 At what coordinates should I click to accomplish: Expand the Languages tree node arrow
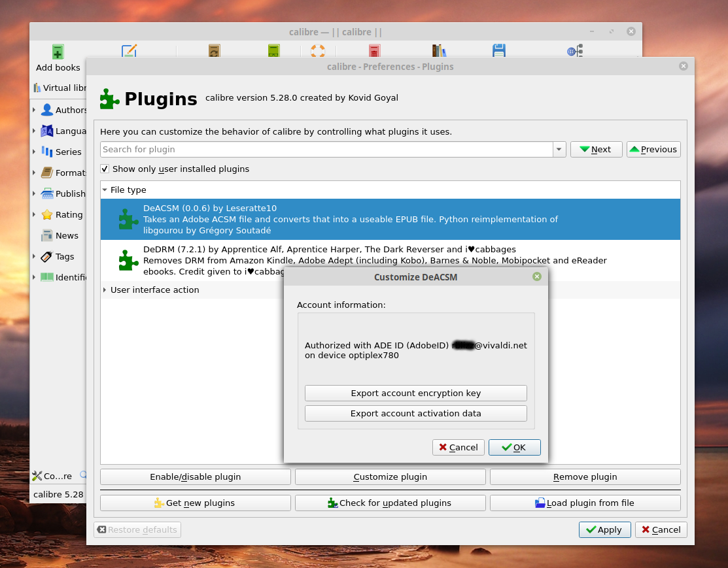point(34,131)
